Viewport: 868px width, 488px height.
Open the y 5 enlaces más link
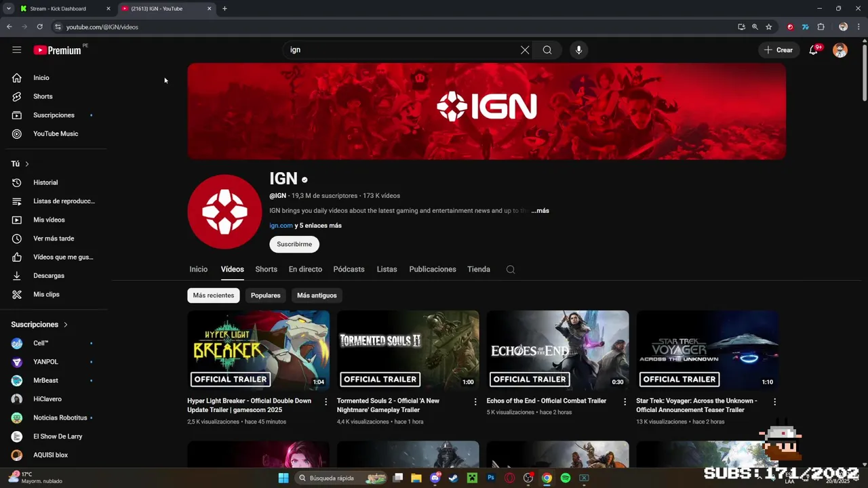(x=318, y=226)
